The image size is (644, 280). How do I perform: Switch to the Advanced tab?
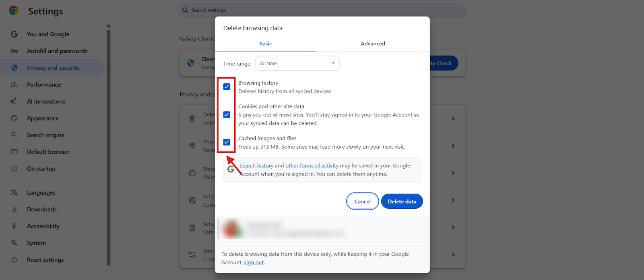pos(373,44)
